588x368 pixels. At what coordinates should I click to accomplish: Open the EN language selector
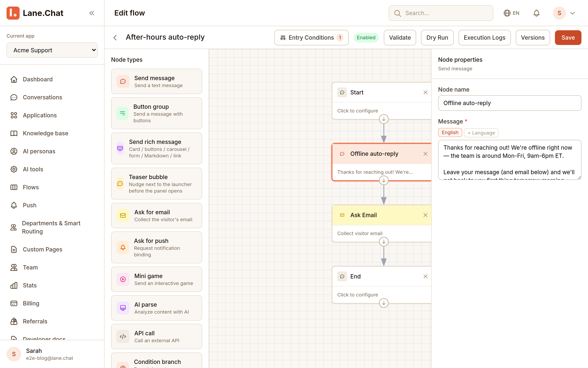click(511, 13)
